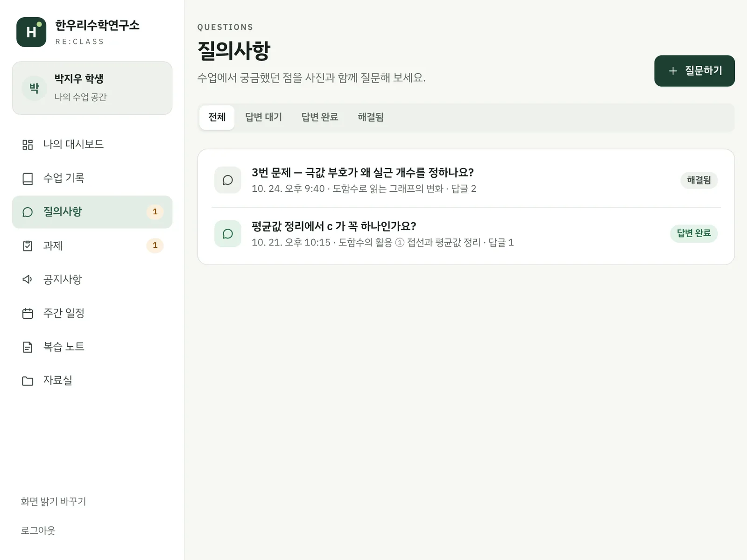Click the 답변 완료 status badge
This screenshot has width=747, height=560.
(x=694, y=233)
